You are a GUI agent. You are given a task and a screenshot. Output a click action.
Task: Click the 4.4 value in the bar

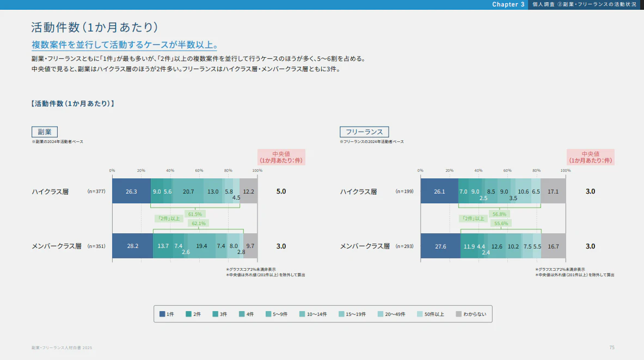tap(481, 247)
